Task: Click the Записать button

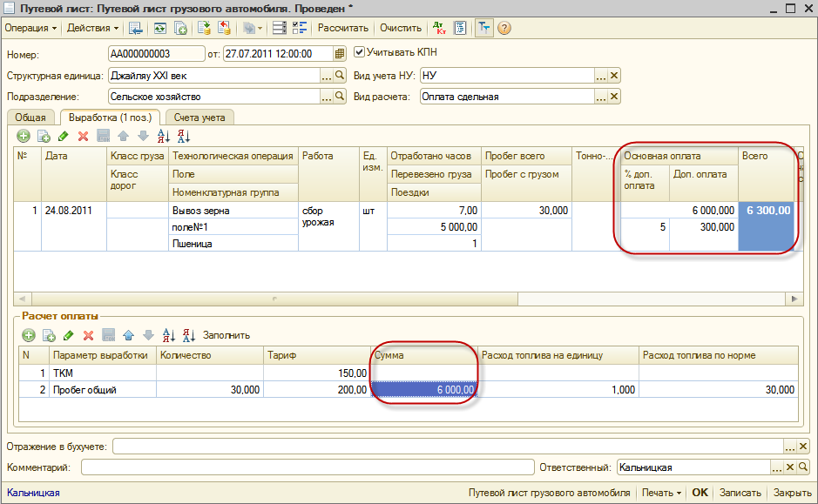Action: click(x=740, y=493)
